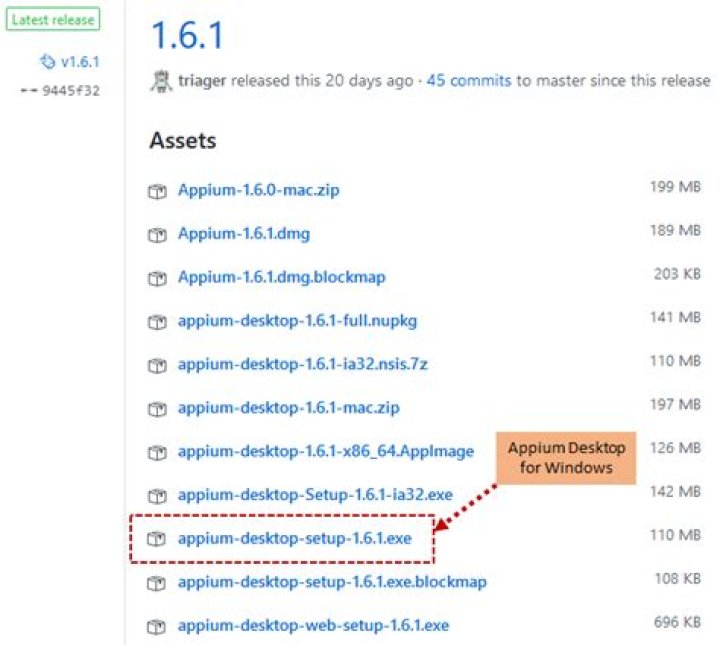Image resolution: width=720 pixels, height=646 pixels.
Task: Click the 197 MB size value
Action: click(675, 404)
